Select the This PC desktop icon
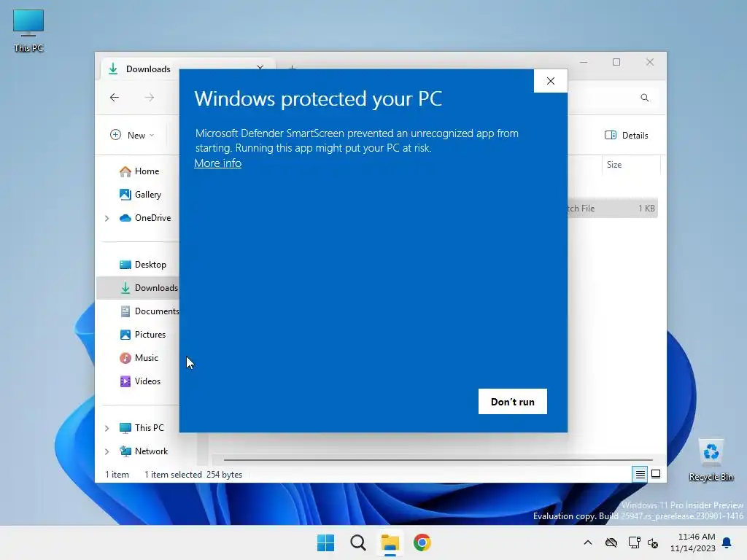The image size is (747, 560). (x=28, y=31)
